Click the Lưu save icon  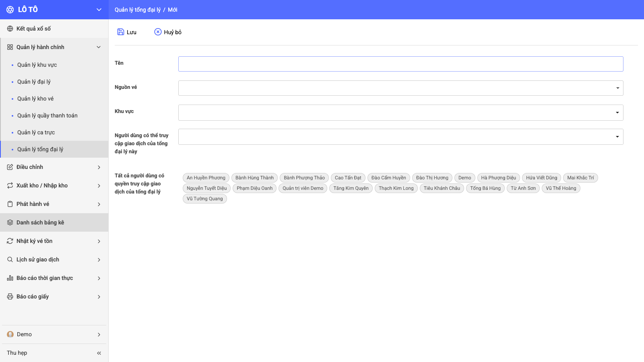[x=120, y=32]
